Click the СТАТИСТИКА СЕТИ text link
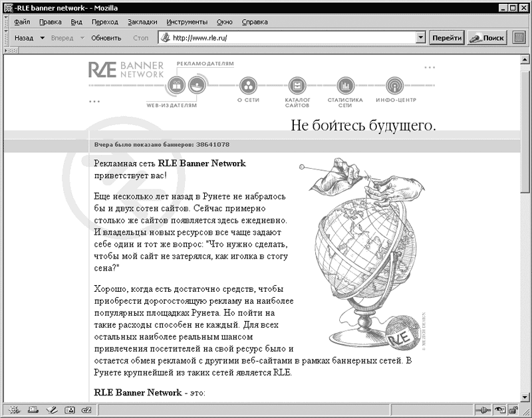 tap(345, 103)
